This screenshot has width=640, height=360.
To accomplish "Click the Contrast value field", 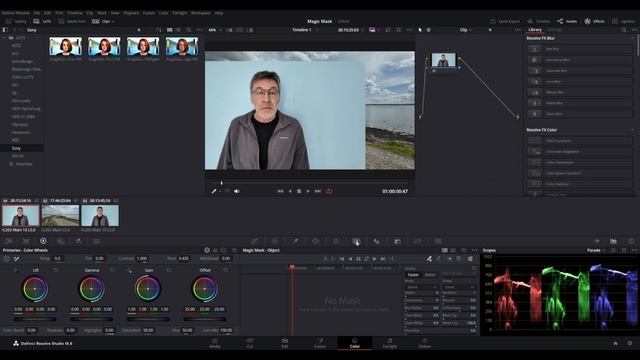I will tap(142, 258).
